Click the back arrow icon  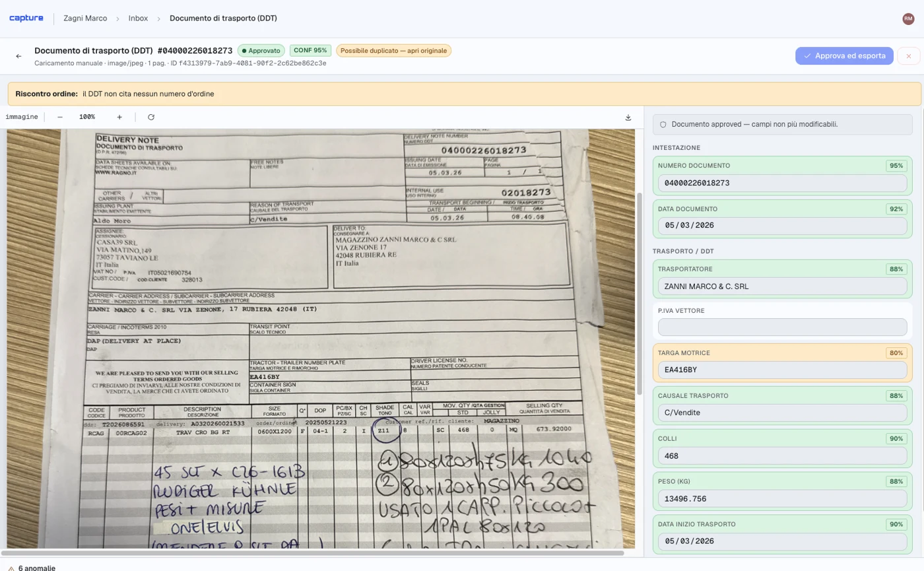[19, 57]
